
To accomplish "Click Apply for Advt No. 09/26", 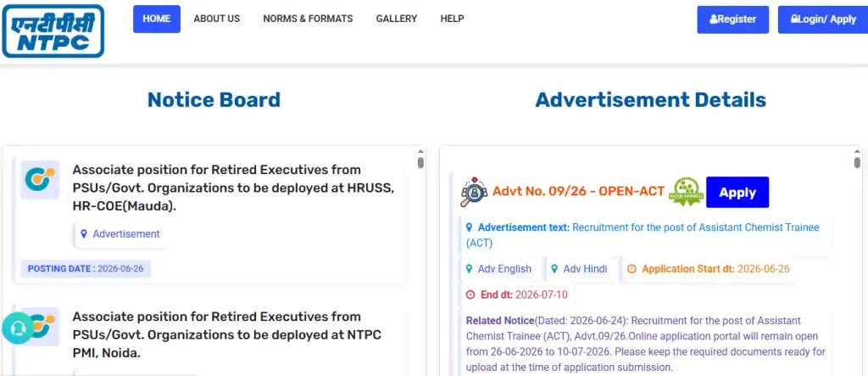I will [737, 193].
